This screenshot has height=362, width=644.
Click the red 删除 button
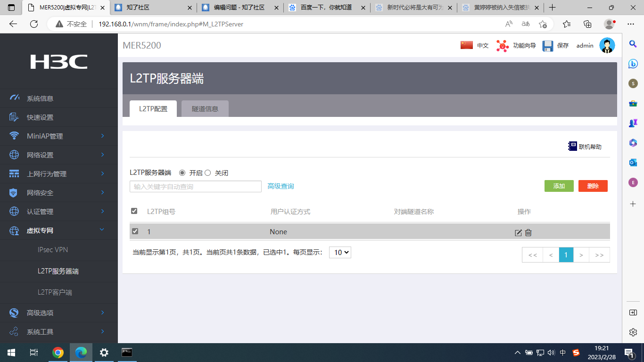click(x=593, y=186)
